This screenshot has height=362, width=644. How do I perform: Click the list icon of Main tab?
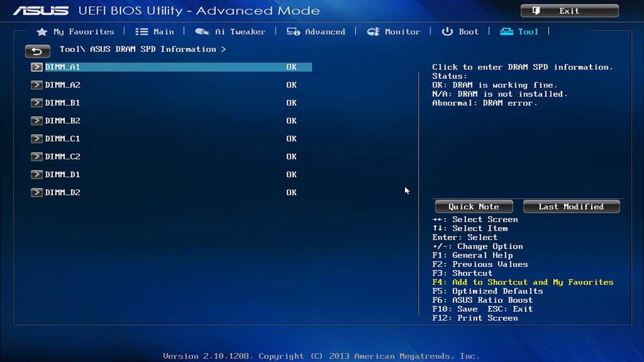(142, 32)
